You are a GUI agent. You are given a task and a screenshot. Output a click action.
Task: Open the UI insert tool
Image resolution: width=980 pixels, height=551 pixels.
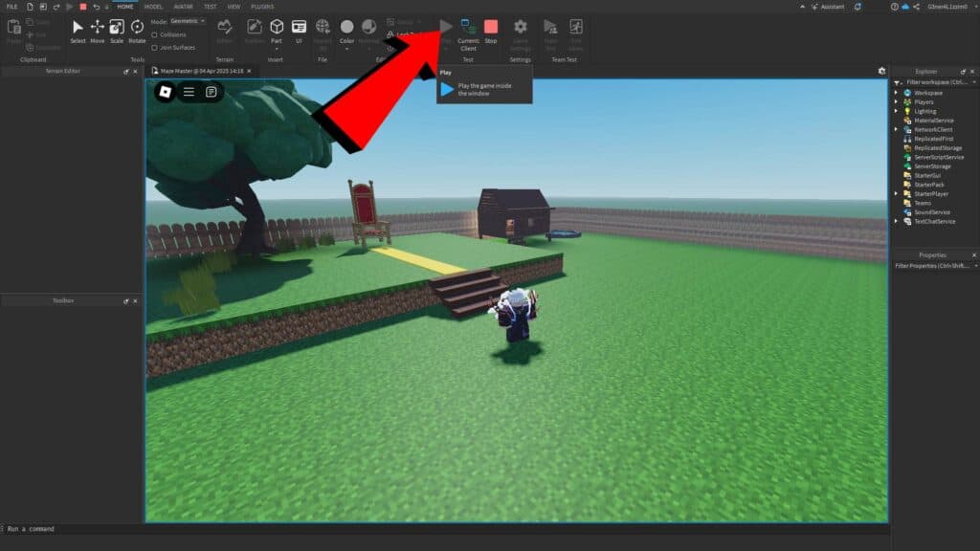(299, 27)
